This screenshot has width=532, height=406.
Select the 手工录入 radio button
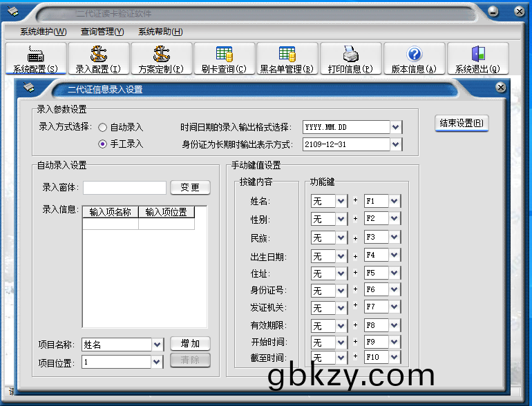point(102,144)
